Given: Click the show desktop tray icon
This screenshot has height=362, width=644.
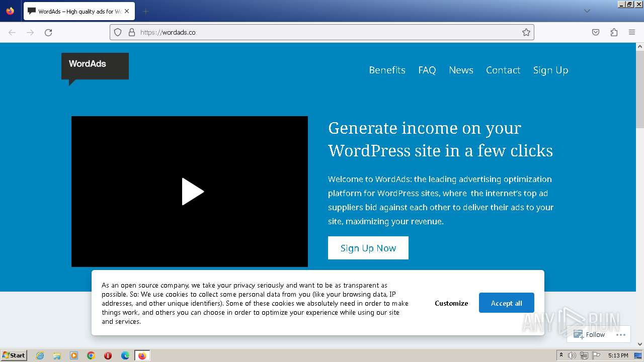Looking at the screenshot, I should (x=638, y=355).
